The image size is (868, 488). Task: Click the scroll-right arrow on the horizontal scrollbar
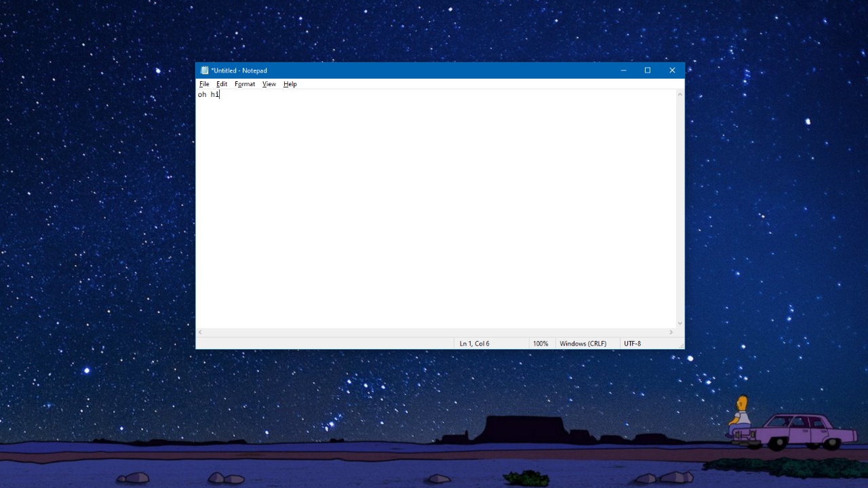[x=672, y=333]
